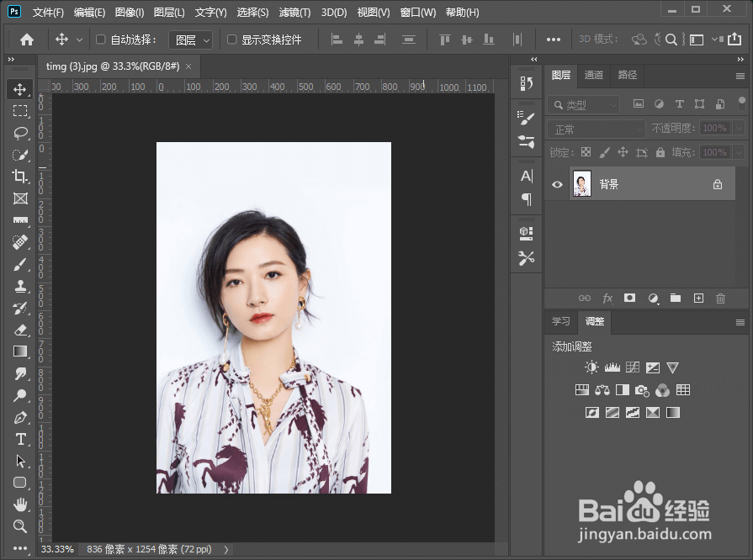Toggle lock transparent pixels

pyautogui.click(x=586, y=152)
